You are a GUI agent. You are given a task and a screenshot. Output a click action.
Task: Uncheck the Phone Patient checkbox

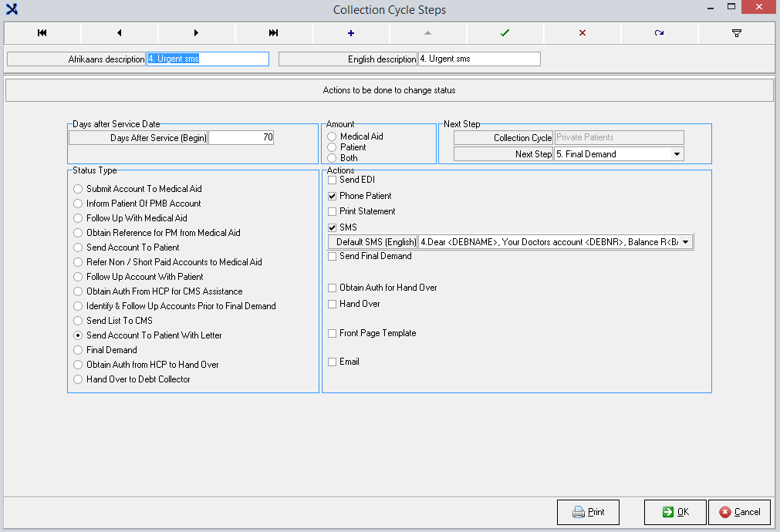click(333, 196)
